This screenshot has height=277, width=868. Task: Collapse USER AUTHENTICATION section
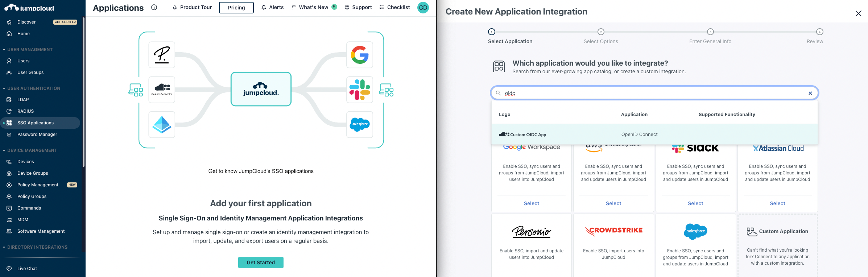(4, 88)
